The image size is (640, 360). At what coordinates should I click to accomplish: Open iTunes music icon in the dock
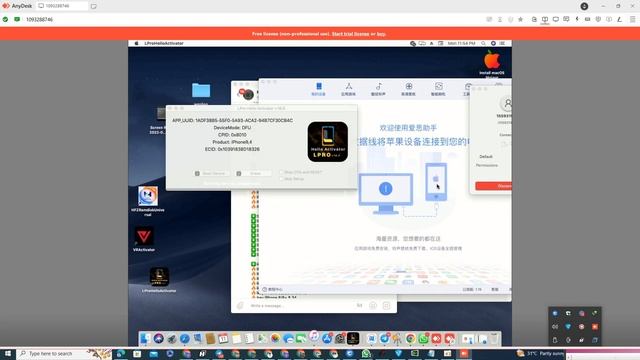pyautogui.click(x=314, y=336)
